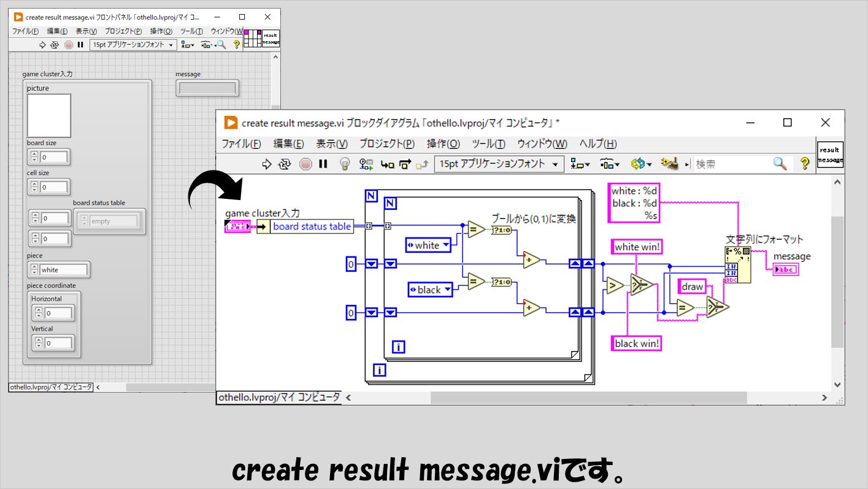Expand the Align Objects dropdown in block diagram
The width and height of the screenshot is (868, 489).
[579, 164]
